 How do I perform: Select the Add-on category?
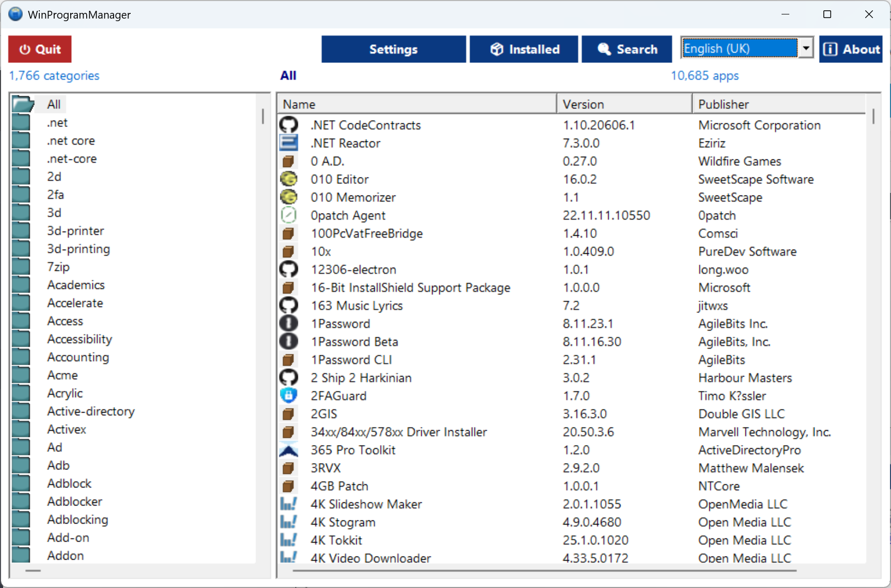pos(68,537)
